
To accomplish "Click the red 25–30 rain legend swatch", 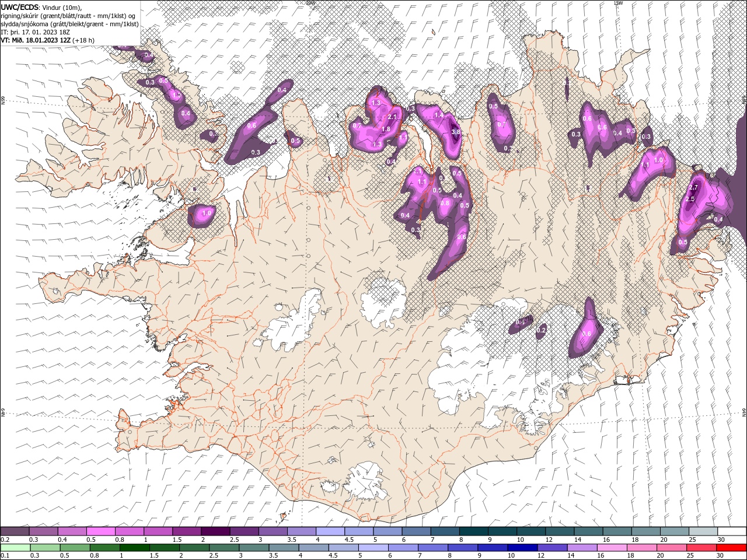I will tap(701, 548).
